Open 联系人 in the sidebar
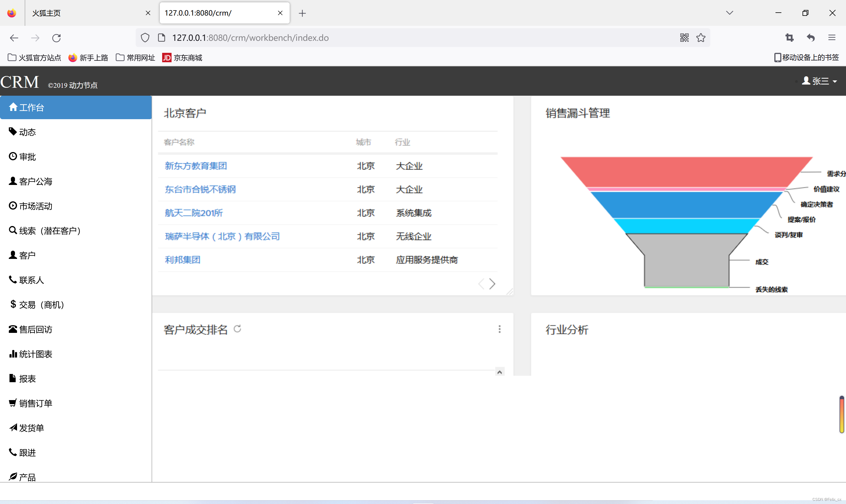The image size is (846, 504). pos(76,280)
